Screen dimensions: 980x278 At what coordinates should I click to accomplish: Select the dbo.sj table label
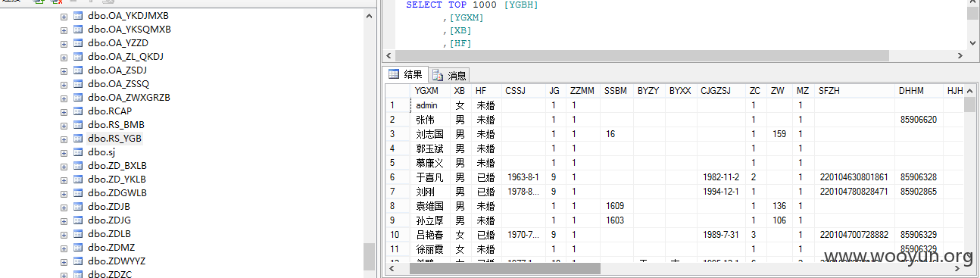pyautogui.click(x=101, y=152)
